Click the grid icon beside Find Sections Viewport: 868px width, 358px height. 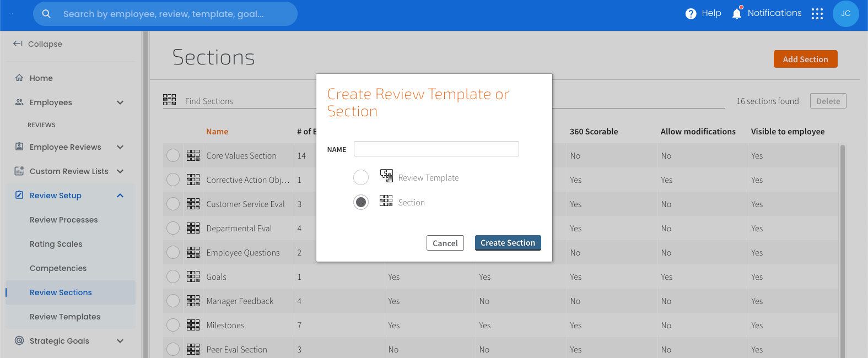point(169,100)
